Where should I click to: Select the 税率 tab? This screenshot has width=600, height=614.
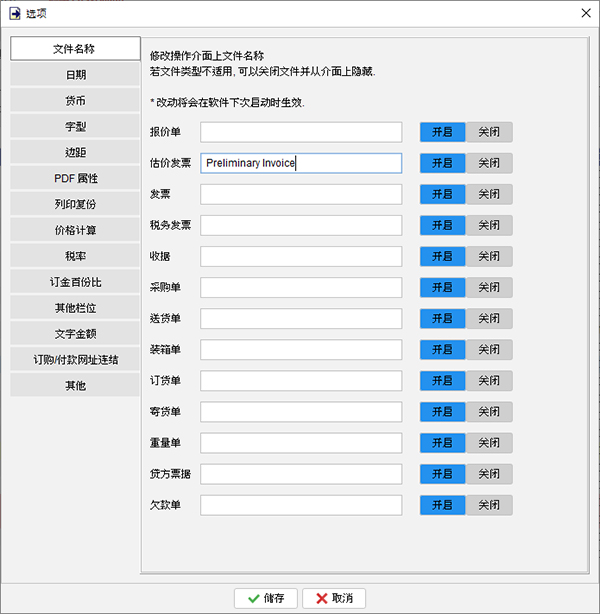click(x=75, y=256)
